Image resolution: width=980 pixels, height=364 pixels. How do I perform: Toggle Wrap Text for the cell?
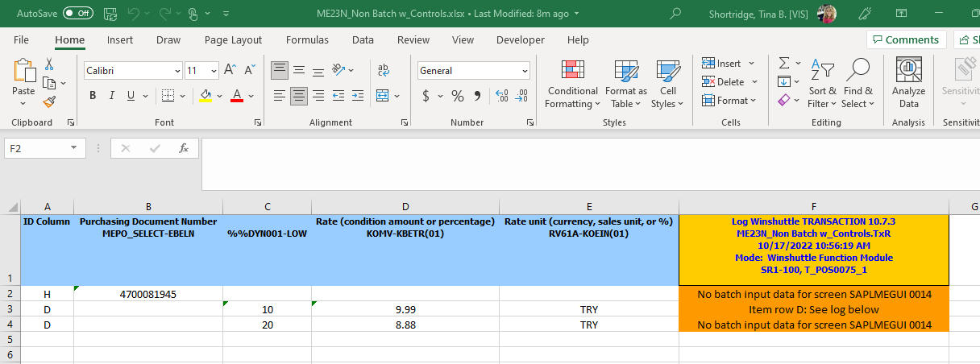coord(384,70)
